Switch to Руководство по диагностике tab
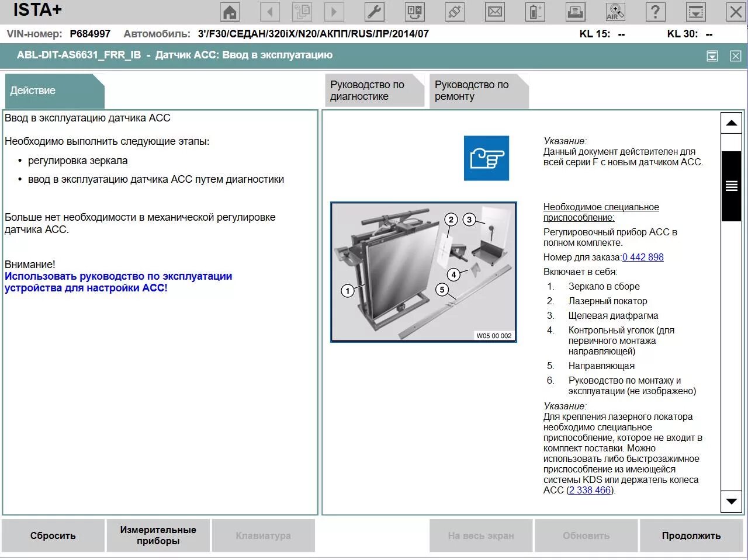Screen dimensions: 748x560 374,91
